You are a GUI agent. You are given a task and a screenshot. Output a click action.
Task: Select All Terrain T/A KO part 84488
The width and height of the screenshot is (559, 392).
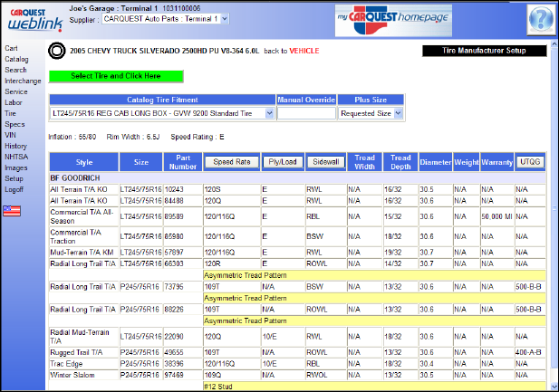point(297,201)
